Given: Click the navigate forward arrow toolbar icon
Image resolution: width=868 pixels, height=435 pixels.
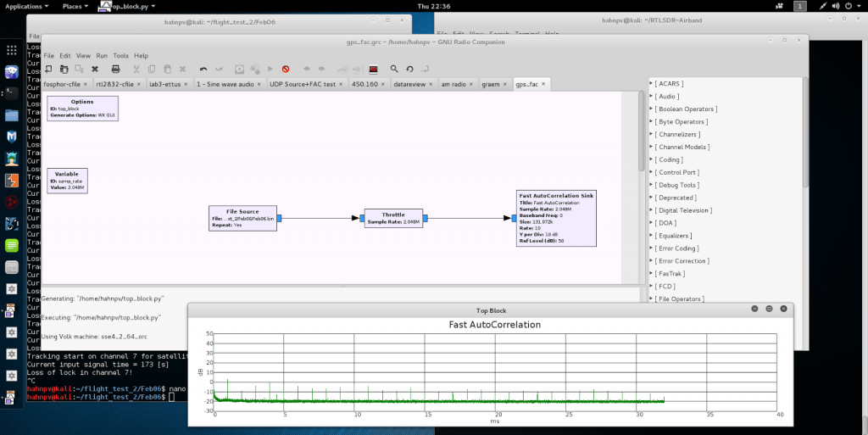Looking at the screenshot, I should click(x=321, y=70).
